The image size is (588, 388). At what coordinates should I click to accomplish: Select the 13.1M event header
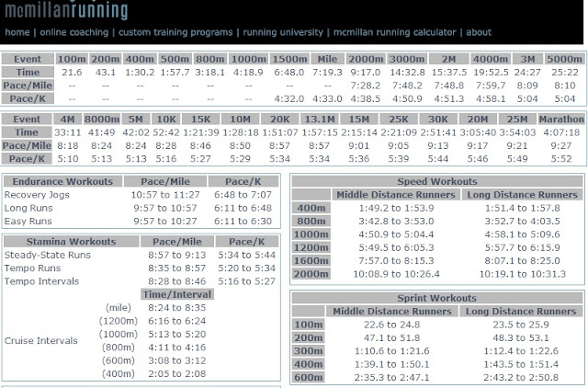pyautogui.click(x=320, y=119)
